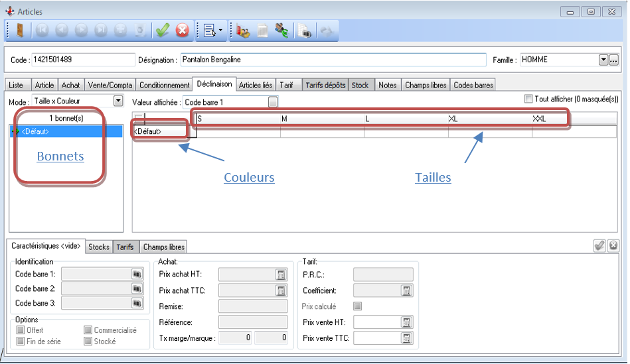Click the Bonnets link
Viewport: 630px width, 364px height.
tap(60, 156)
